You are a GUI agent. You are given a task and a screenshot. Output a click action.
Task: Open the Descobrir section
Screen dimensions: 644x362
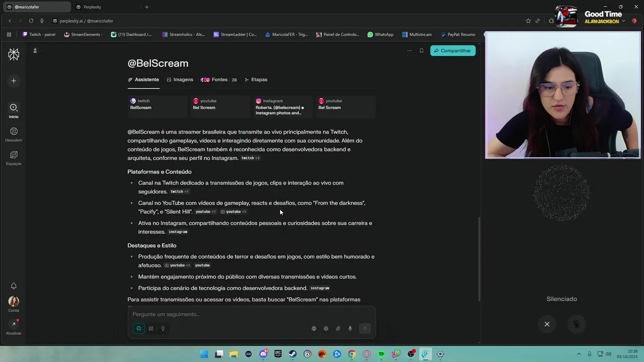coord(14,134)
